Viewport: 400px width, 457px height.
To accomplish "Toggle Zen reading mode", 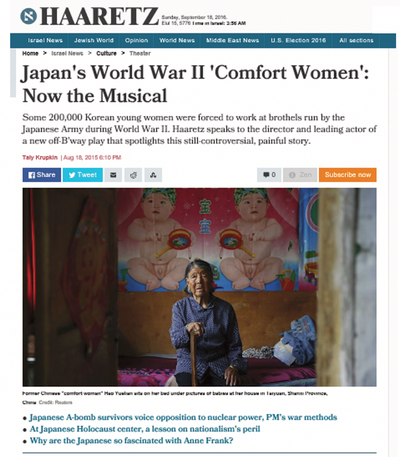I will pyautogui.click(x=300, y=175).
